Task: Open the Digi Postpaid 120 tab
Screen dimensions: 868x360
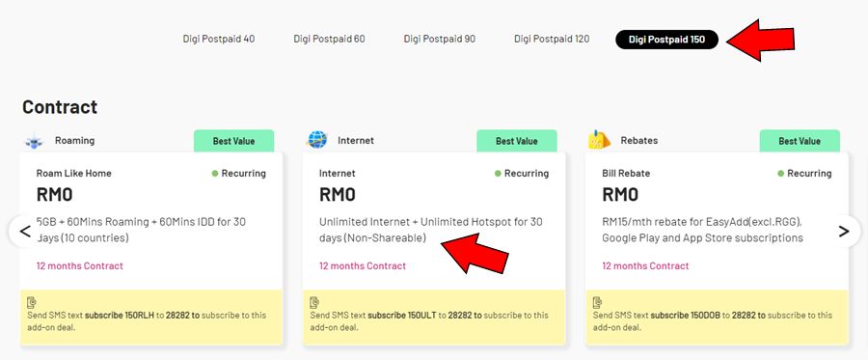Action: coord(552,40)
